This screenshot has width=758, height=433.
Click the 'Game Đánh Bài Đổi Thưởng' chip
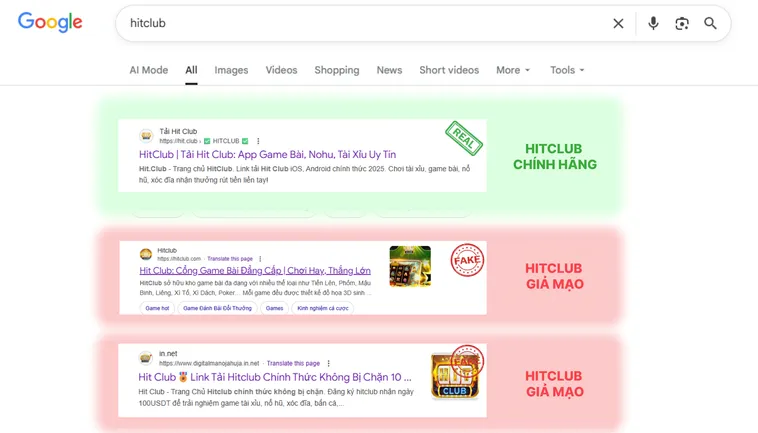point(217,308)
